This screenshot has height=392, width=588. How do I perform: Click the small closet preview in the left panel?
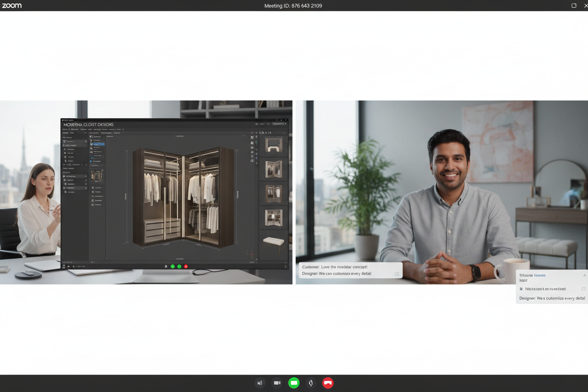coord(97,176)
